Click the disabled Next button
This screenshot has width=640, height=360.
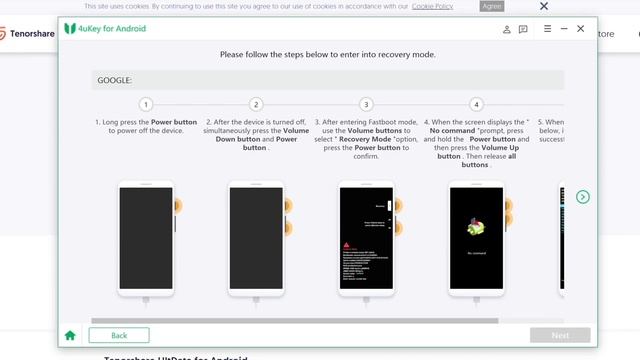(560, 335)
